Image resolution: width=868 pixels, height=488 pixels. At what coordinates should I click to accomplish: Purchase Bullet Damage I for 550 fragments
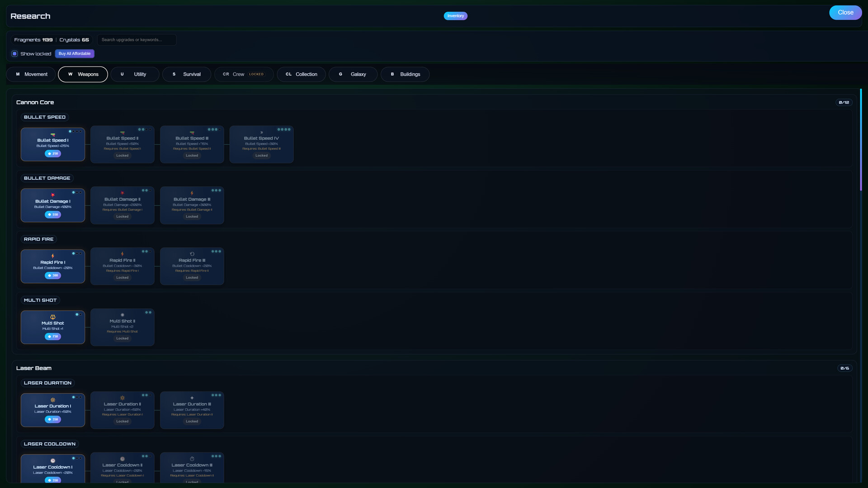tap(52, 215)
